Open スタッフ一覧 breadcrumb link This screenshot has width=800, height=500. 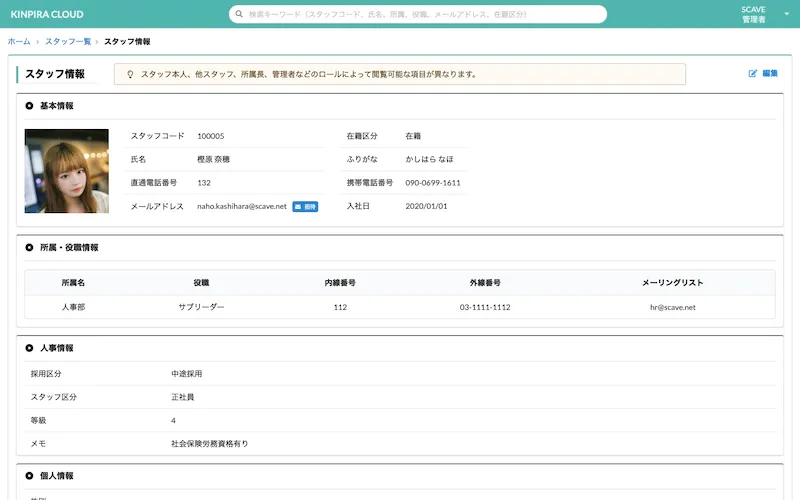(x=68, y=41)
